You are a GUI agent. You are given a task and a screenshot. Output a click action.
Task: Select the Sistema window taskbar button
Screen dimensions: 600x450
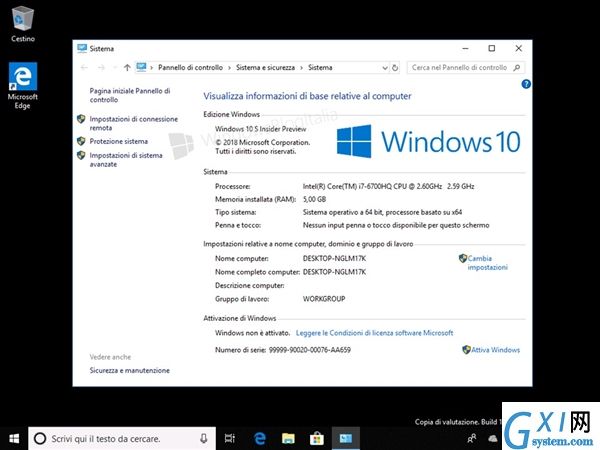point(346,439)
